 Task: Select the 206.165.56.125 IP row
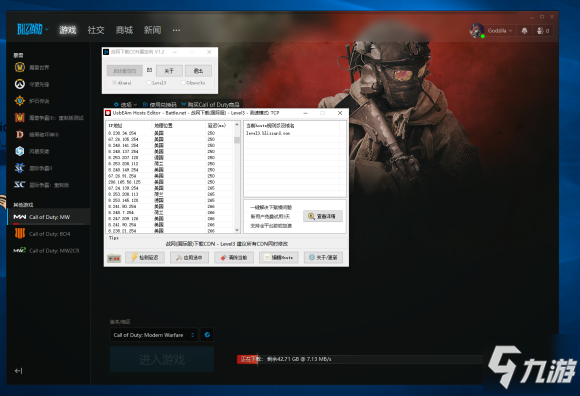coord(170,182)
